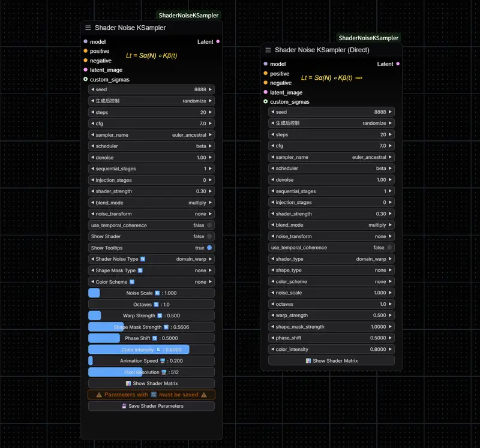Click the custom_sigmas input socket on the Direct node
The image size is (480, 448).
point(265,101)
